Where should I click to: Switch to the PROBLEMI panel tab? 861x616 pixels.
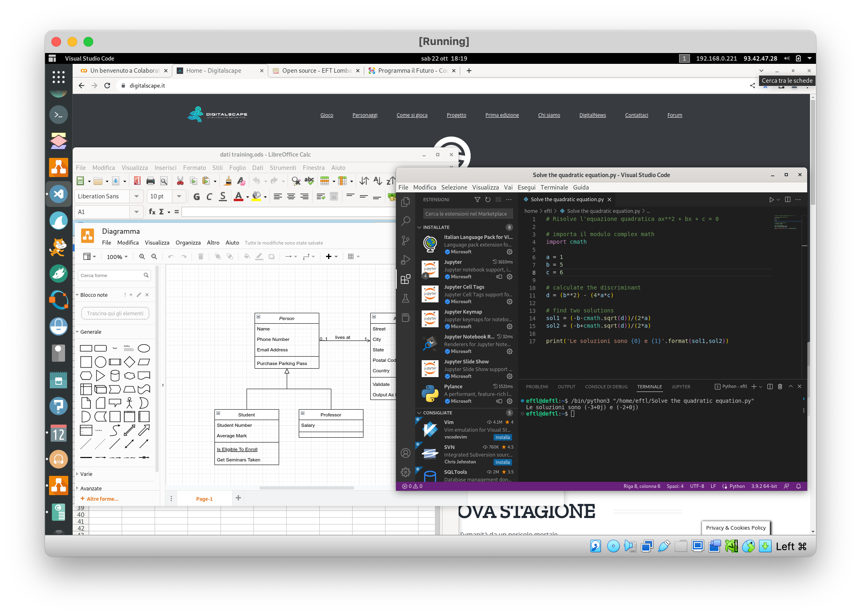pyautogui.click(x=537, y=387)
